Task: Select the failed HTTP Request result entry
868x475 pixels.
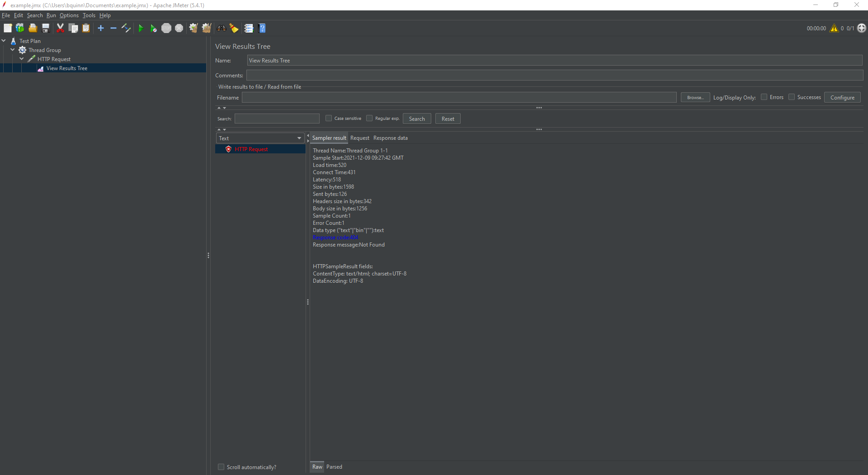Action: 251,149
